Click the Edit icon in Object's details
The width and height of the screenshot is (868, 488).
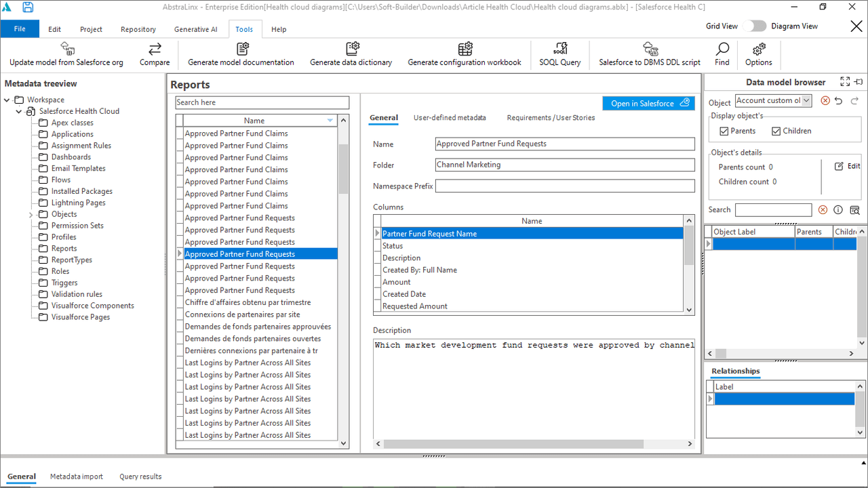[839, 166]
